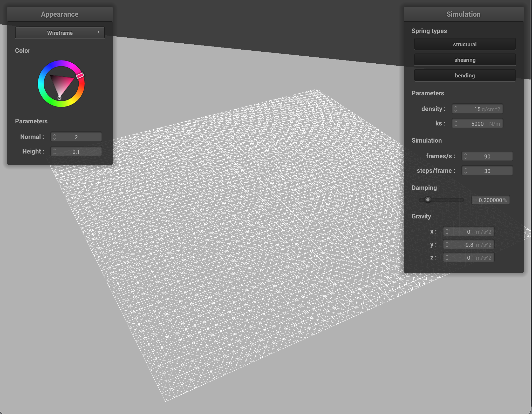Click the gravity x stepper arrows
Viewport: 532px width, 414px height.
point(447,231)
